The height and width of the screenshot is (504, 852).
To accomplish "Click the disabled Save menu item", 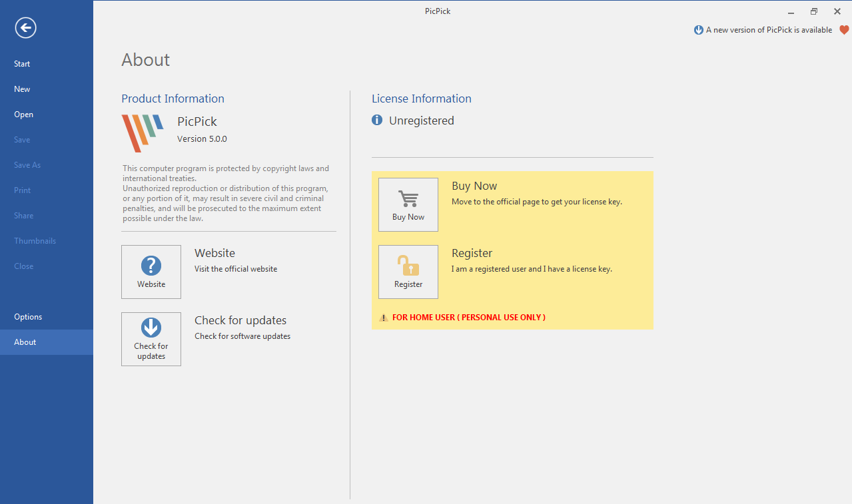I will pyautogui.click(x=47, y=140).
